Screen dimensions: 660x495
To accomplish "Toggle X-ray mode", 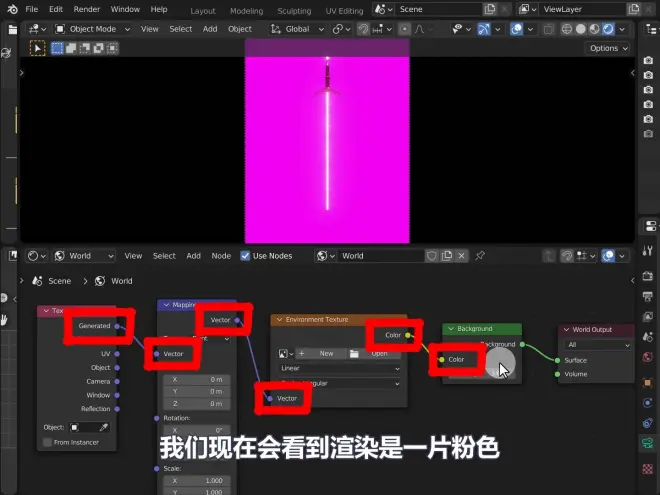I will (x=548, y=29).
